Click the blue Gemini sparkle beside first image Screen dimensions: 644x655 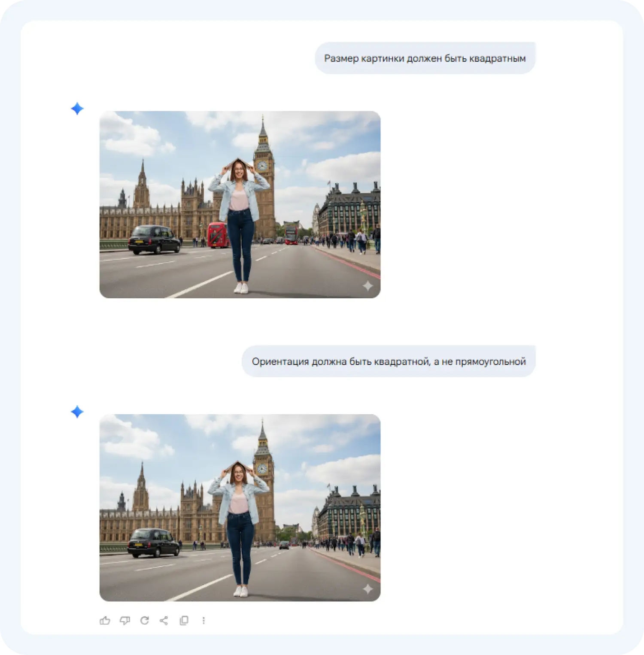(77, 109)
